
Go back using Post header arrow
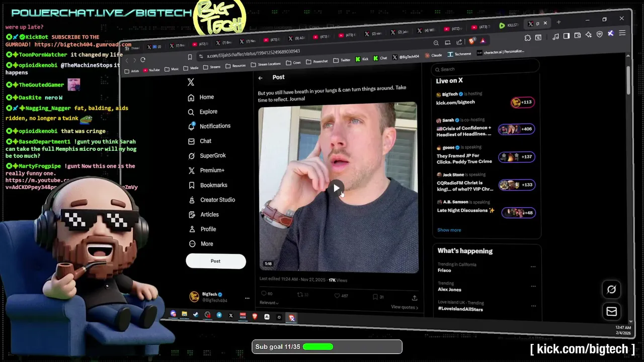(261, 78)
